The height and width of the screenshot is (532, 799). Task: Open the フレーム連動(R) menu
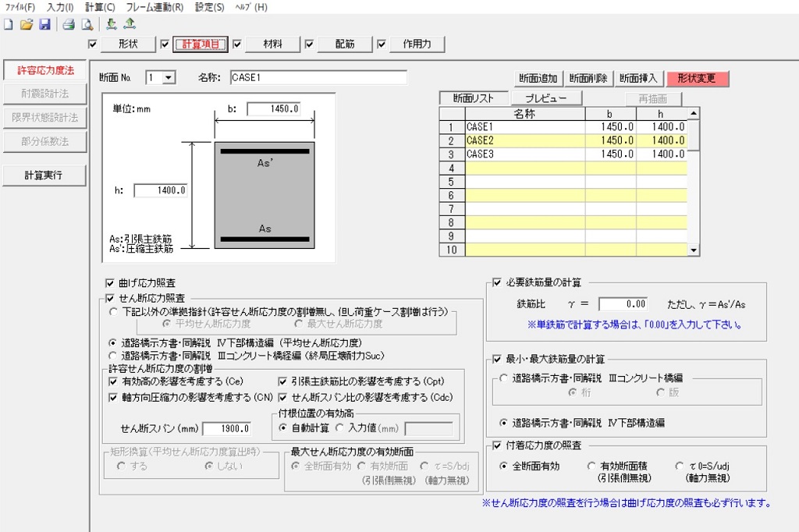[x=154, y=7]
